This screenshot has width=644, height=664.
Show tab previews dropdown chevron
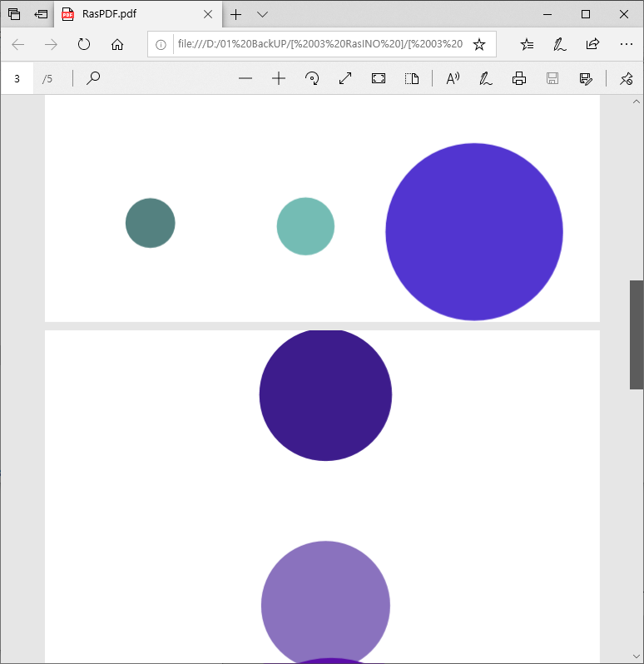[x=263, y=14]
